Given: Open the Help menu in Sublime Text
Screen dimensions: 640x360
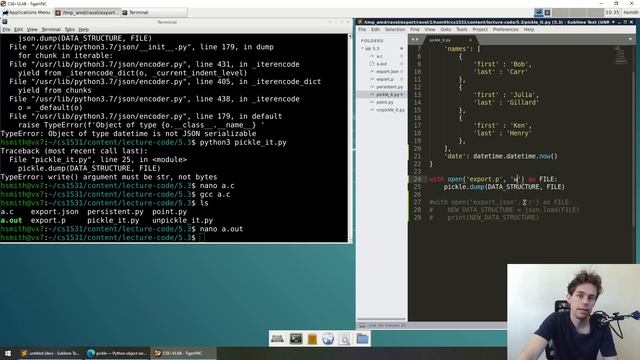Looking at the screenshot, I should click(x=529, y=29).
